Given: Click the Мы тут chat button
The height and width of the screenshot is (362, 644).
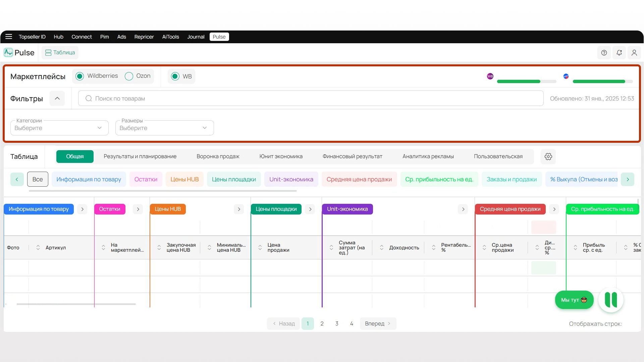Looking at the screenshot, I should point(574,300).
